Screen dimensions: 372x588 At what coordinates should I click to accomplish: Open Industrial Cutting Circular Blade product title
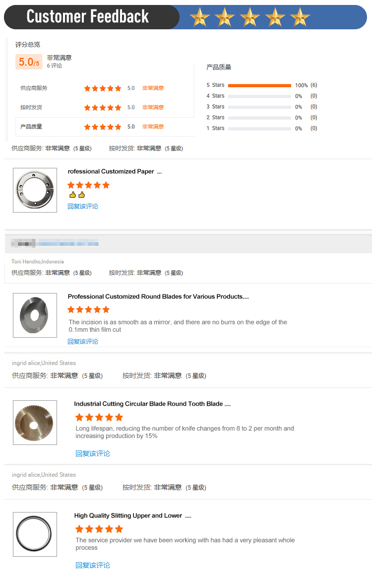[152, 404]
